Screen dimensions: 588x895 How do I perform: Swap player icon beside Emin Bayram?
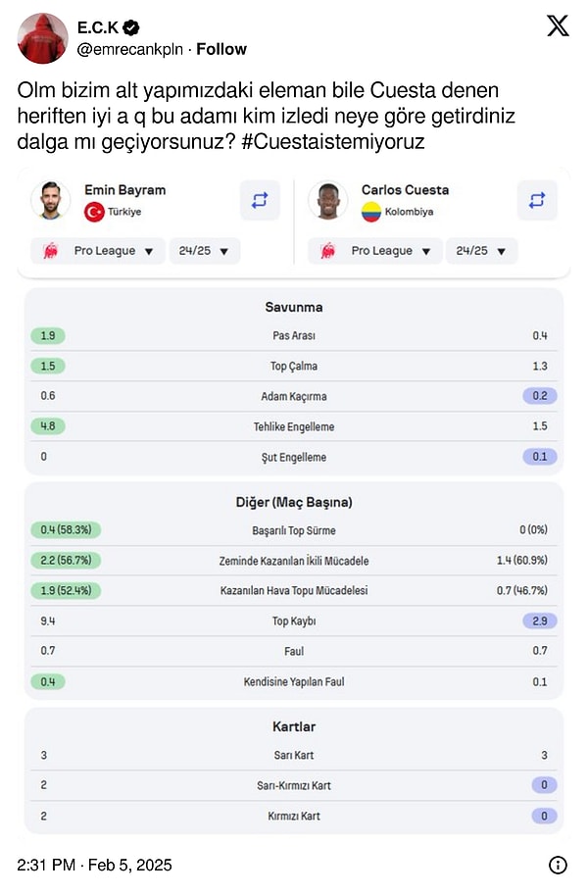(260, 200)
